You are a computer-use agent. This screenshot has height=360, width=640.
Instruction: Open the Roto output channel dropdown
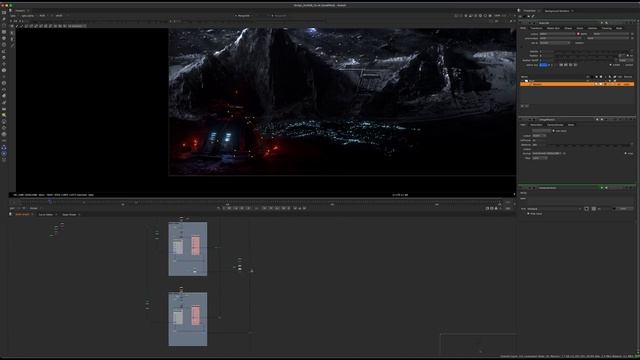(557, 34)
